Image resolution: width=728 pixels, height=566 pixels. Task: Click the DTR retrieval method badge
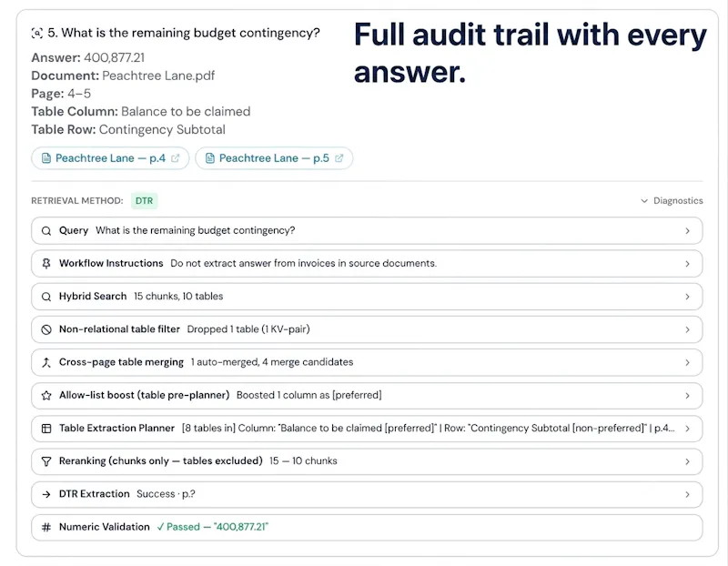(145, 200)
